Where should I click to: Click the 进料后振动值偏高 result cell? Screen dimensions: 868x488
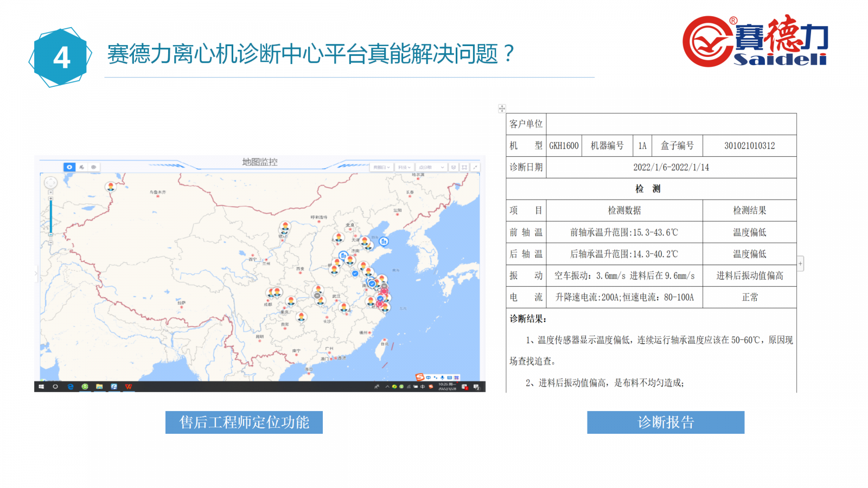click(750, 275)
